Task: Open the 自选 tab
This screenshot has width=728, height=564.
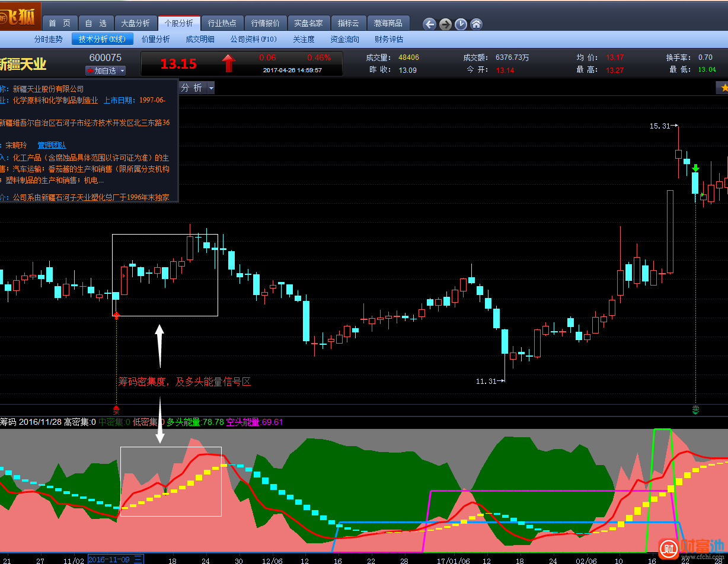Action: point(95,24)
